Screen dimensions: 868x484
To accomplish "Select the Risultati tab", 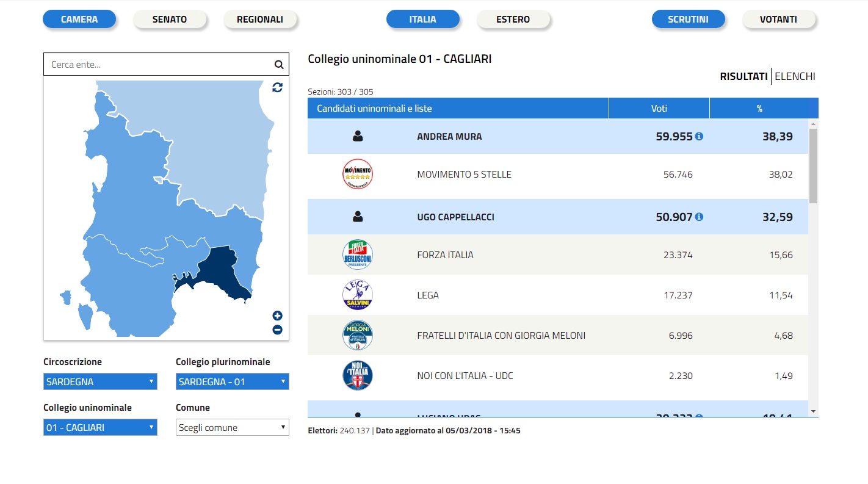I will pyautogui.click(x=743, y=76).
